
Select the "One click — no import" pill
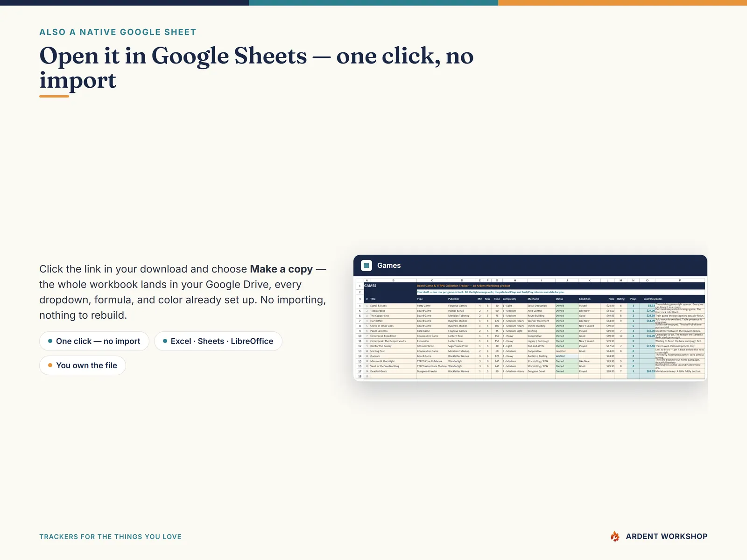pos(94,341)
